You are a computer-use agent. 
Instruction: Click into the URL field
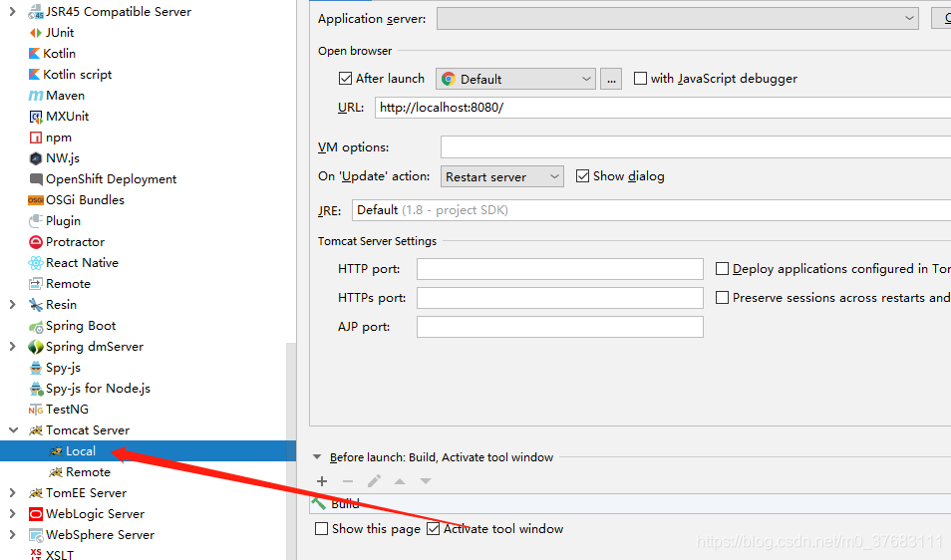(x=663, y=108)
